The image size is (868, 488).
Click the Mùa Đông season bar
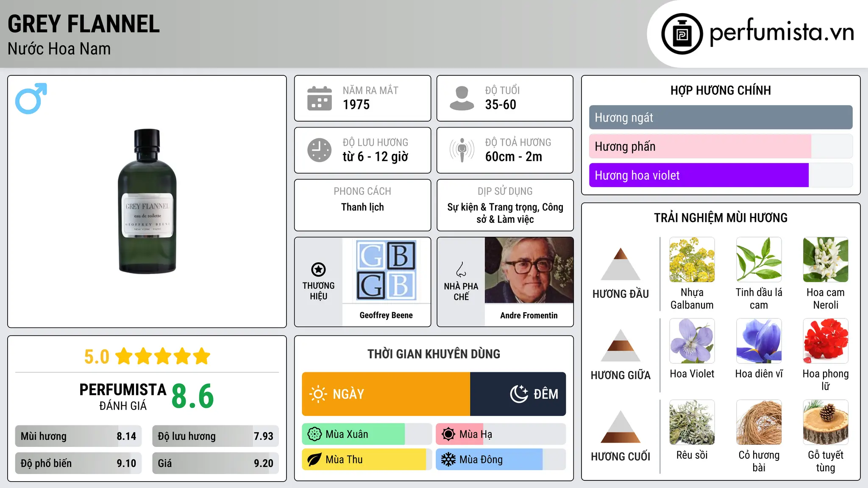[x=501, y=460]
